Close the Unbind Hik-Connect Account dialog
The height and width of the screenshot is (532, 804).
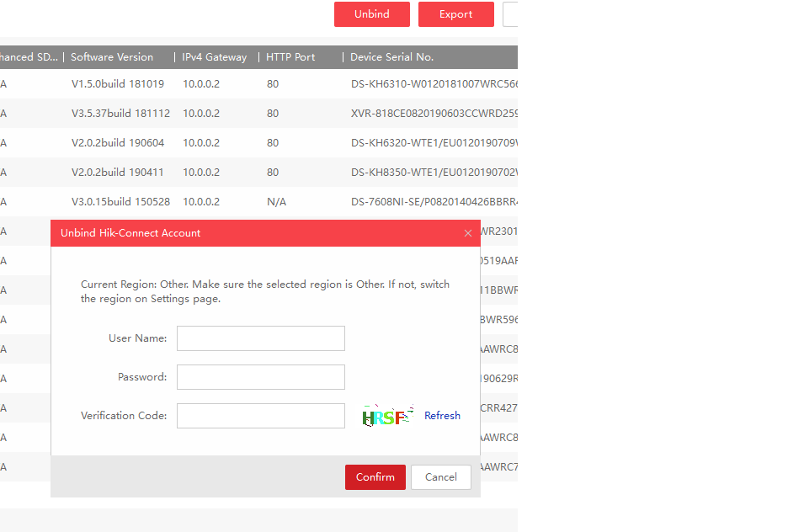point(467,233)
